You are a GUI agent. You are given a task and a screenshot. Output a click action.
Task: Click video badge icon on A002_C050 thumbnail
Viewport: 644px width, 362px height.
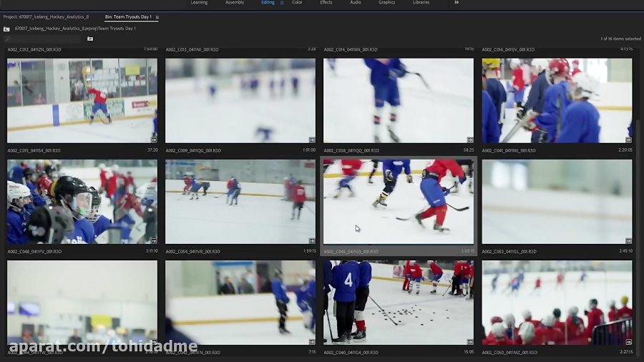(x=628, y=341)
